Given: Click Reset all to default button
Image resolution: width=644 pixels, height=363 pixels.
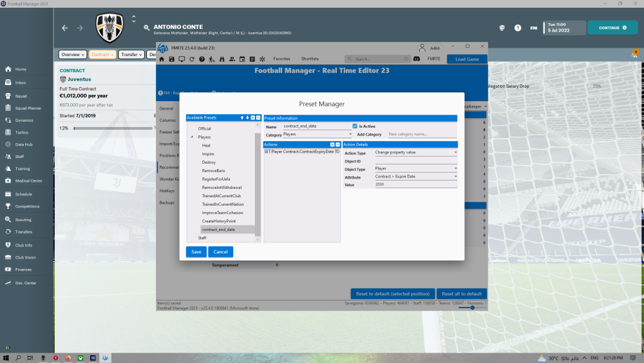Looking at the screenshot, I should coord(462,294).
